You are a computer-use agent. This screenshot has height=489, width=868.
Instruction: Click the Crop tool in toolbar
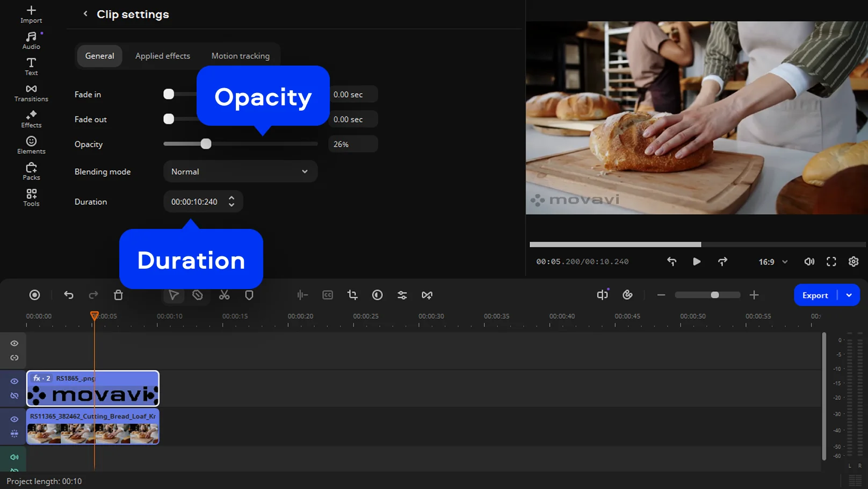(352, 295)
